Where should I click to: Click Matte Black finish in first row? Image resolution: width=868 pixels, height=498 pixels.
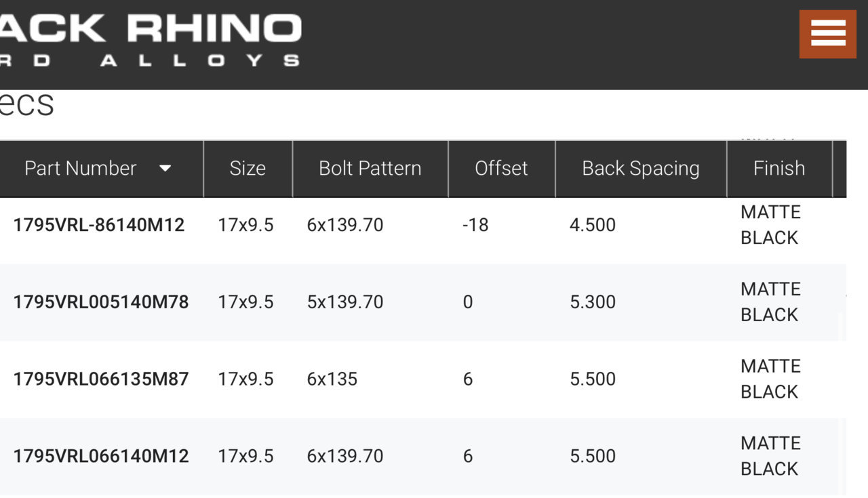(x=771, y=225)
